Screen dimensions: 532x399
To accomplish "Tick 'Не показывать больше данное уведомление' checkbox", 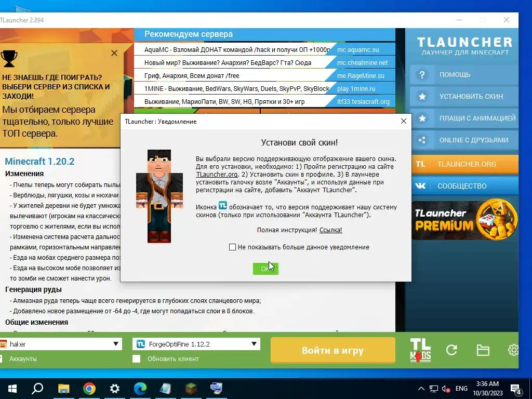I will tap(232, 247).
